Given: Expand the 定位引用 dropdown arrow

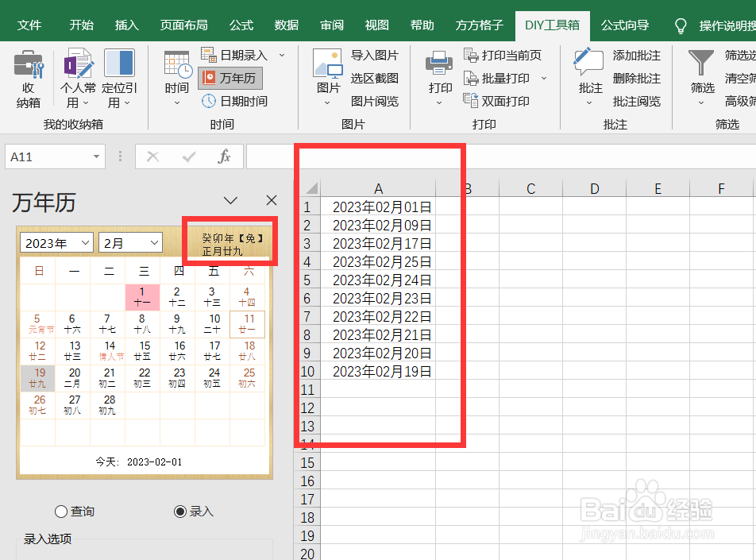Looking at the screenshot, I should pyautogui.click(x=127, y=103).
